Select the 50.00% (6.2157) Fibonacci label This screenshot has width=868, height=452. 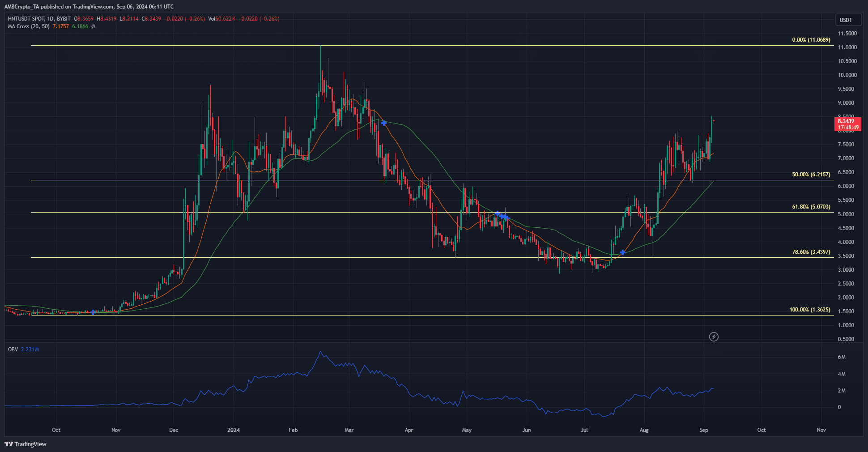click(811, 175)
